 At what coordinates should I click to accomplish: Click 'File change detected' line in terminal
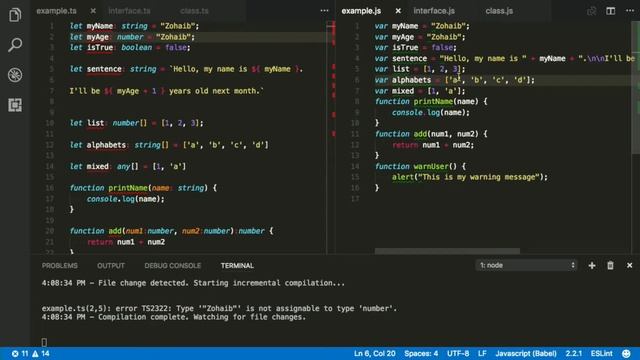193,283
